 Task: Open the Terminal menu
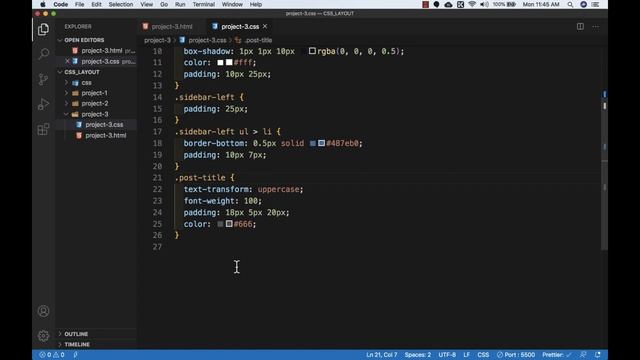(x=203, y=4)
